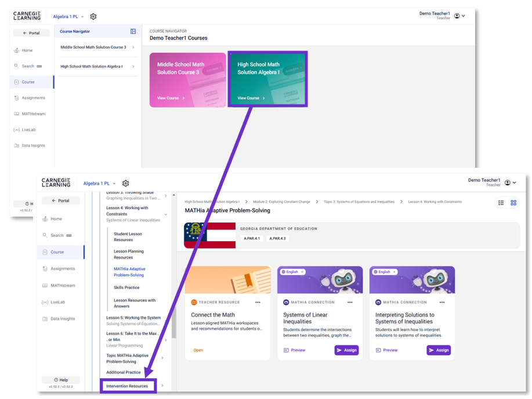Preview Systems of Linear Inequalities
The width and height of the screenshot is (532, 399).
click(x=295, y=350)
